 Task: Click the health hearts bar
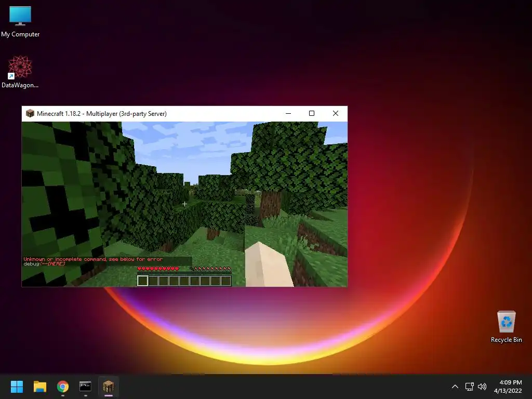(158, 269)
